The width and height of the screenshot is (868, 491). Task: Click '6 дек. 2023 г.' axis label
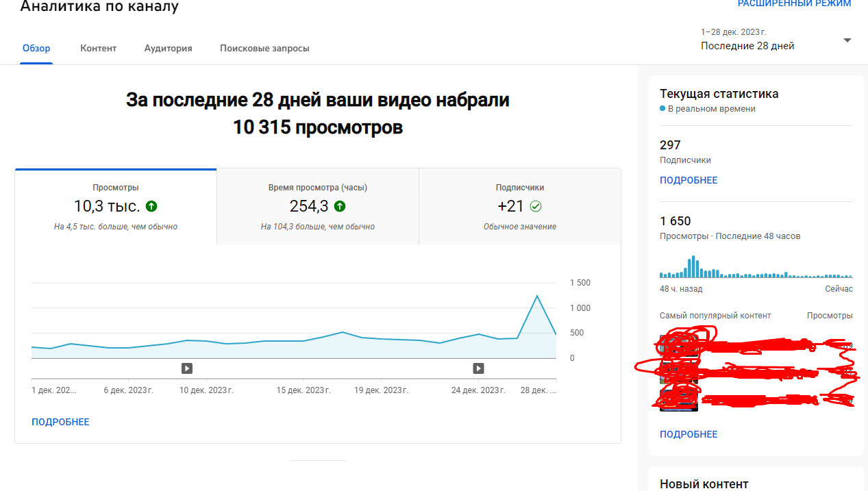coord(128,390)
